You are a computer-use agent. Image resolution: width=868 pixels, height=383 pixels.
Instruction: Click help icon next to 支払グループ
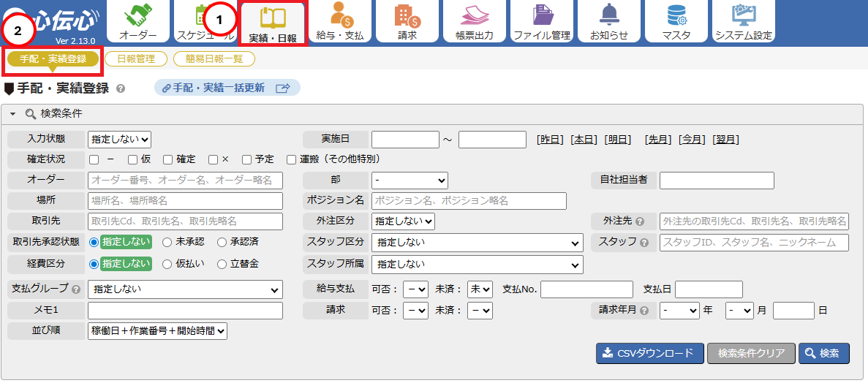coord(76,289)
